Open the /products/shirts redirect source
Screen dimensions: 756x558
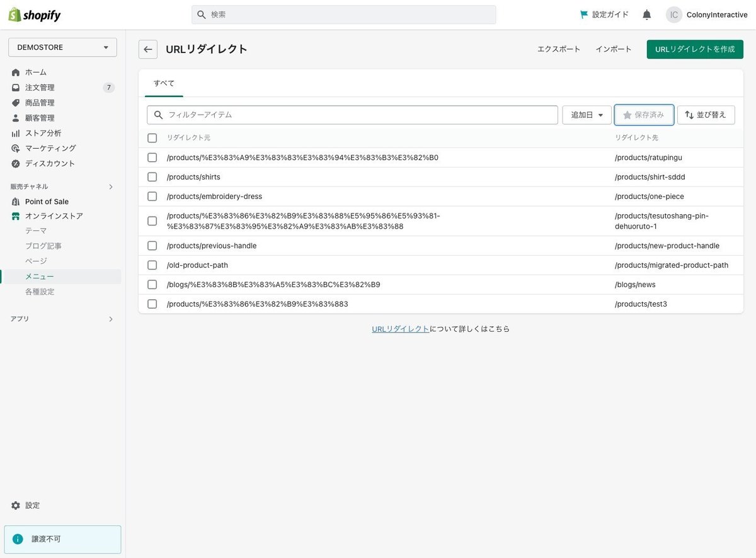(193, 177)
